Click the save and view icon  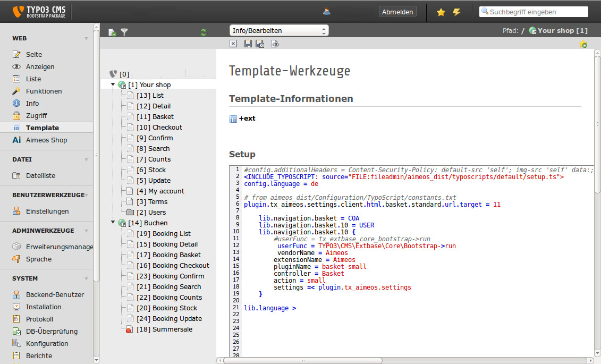275,44
